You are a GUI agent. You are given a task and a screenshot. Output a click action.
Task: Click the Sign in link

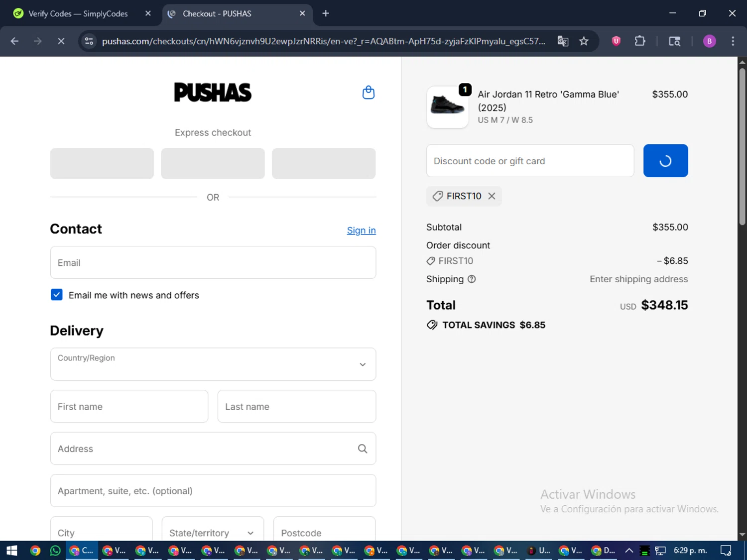[x=361, y=230]
